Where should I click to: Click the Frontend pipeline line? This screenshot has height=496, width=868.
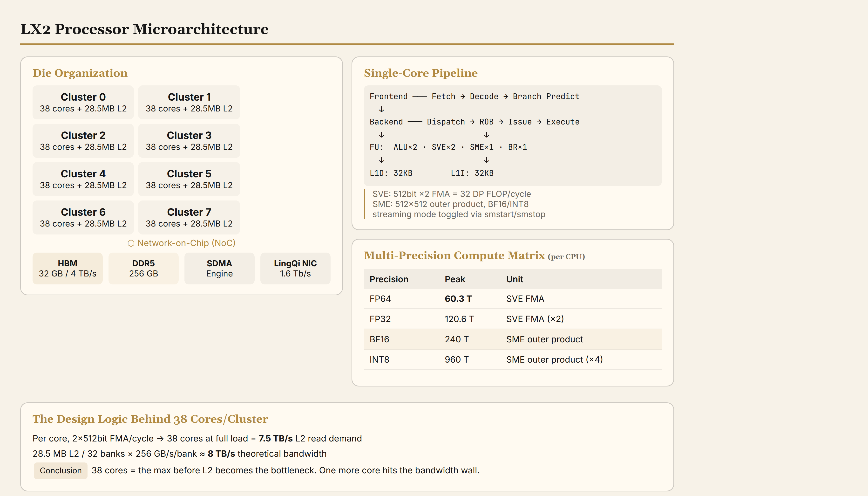[474, 96]
